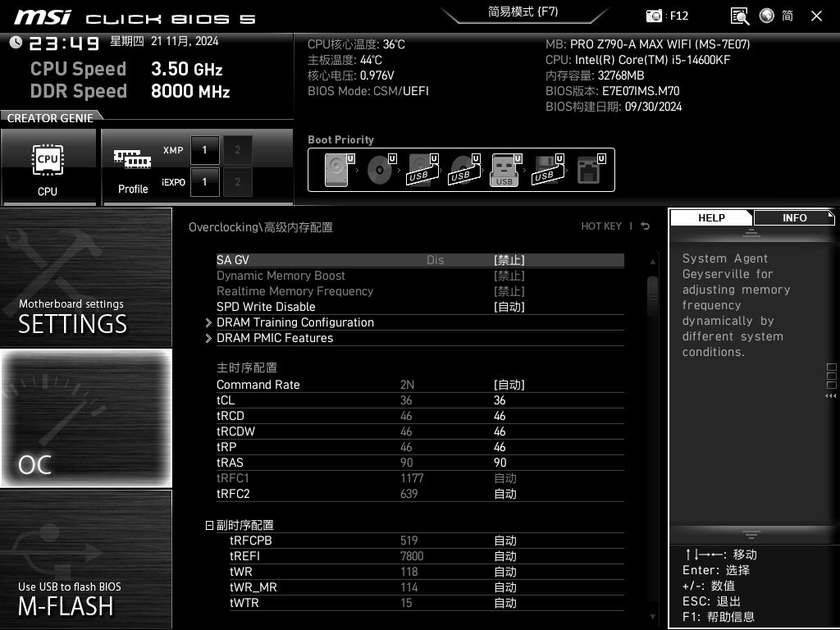
Task: Click the tREFI current value 7800
Action: point(412,557)
